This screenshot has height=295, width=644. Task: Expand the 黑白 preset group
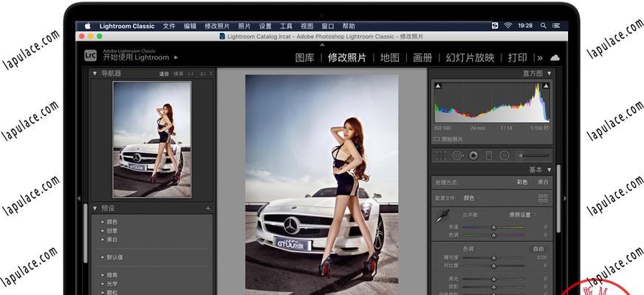pos(103,240)
